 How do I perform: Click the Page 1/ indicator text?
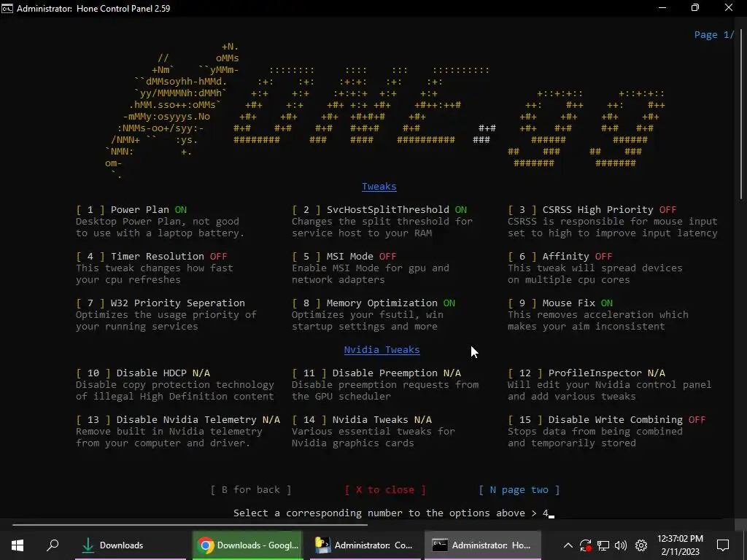(714, 35)
